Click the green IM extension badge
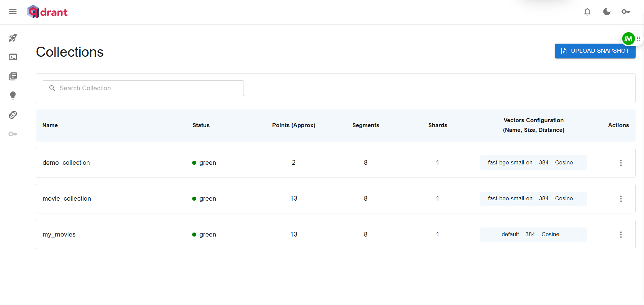Image resolution: width=644 pixels, height=305 pixels. 628,39
